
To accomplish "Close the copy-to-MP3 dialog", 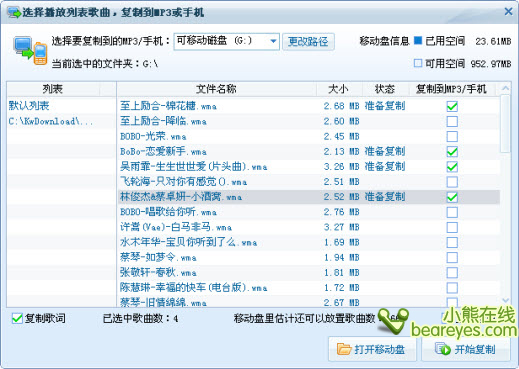I will 508,12.
